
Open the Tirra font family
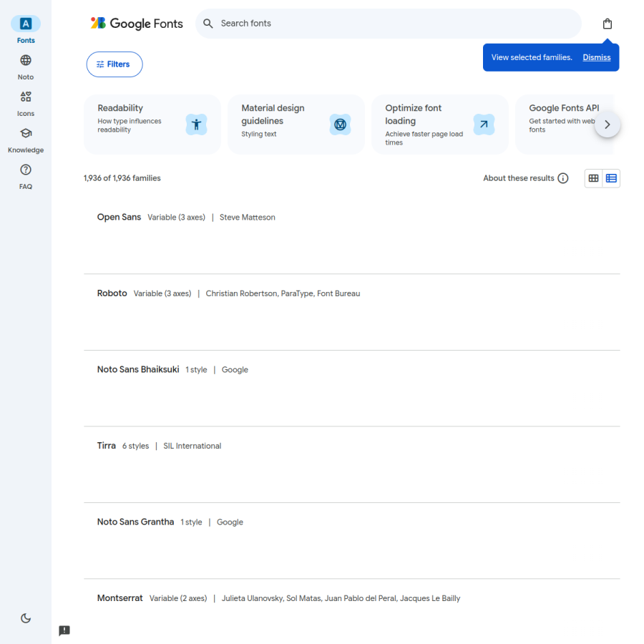point(352,464)
